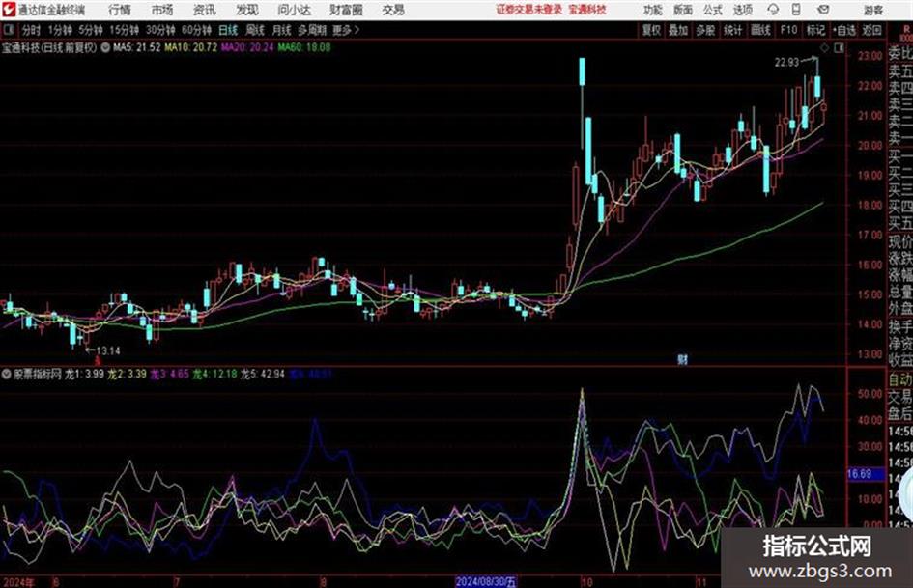Open the F10 company info button
The height and width of the screenshot is (588, 913).
(788, 30)
